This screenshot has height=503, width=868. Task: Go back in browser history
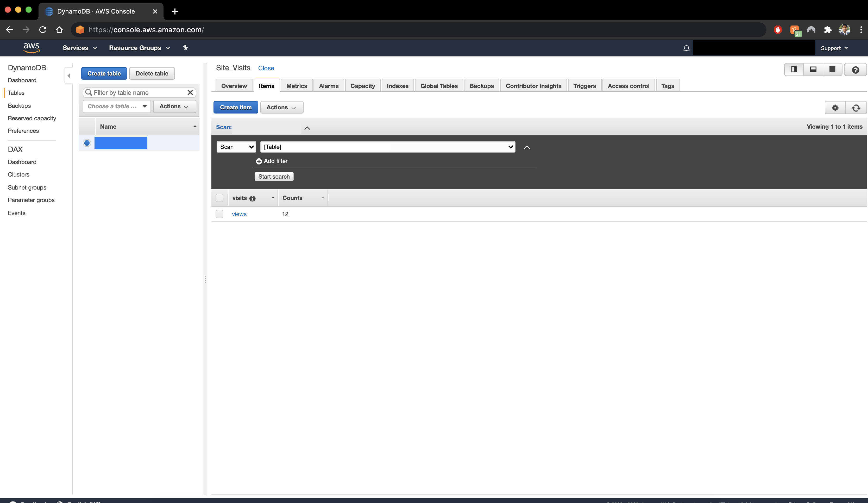9,30
